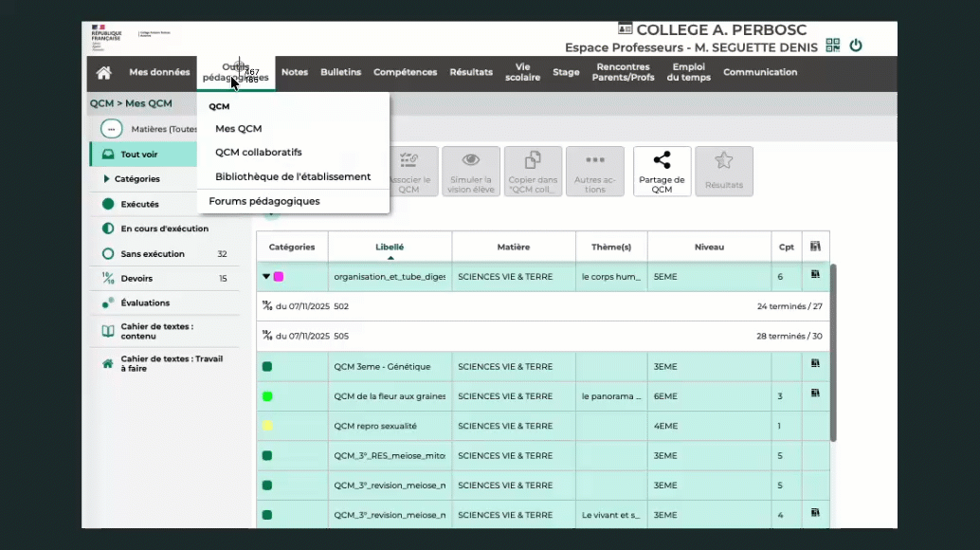
Task: Click magenta category swatch in first row
Action: click(x=279, y=277)
